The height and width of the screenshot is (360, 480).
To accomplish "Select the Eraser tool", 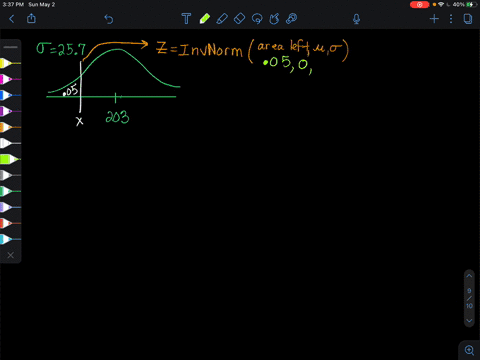I will (240, 19).
